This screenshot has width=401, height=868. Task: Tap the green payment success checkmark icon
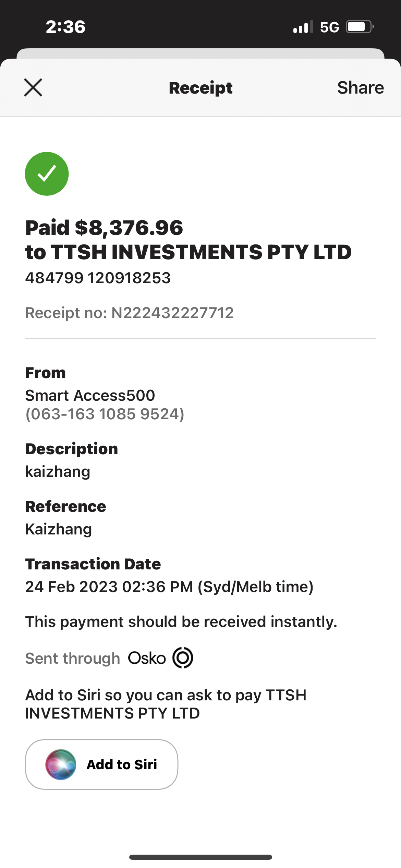[x=47, y=174]
